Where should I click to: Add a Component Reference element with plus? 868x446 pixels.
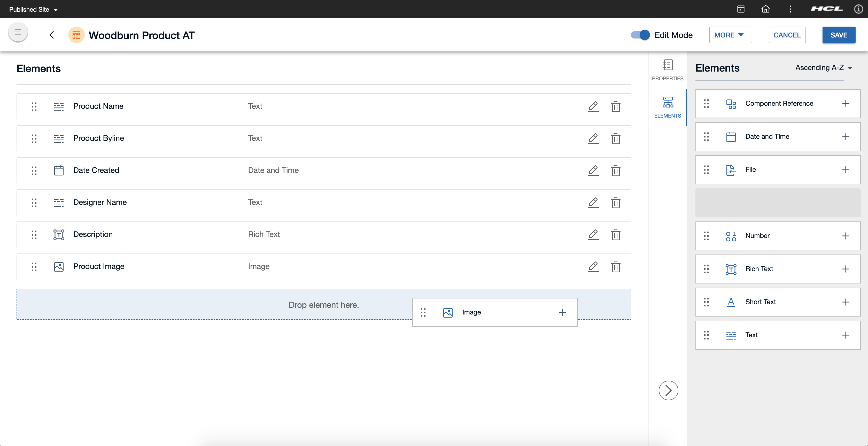pos(846,104)
